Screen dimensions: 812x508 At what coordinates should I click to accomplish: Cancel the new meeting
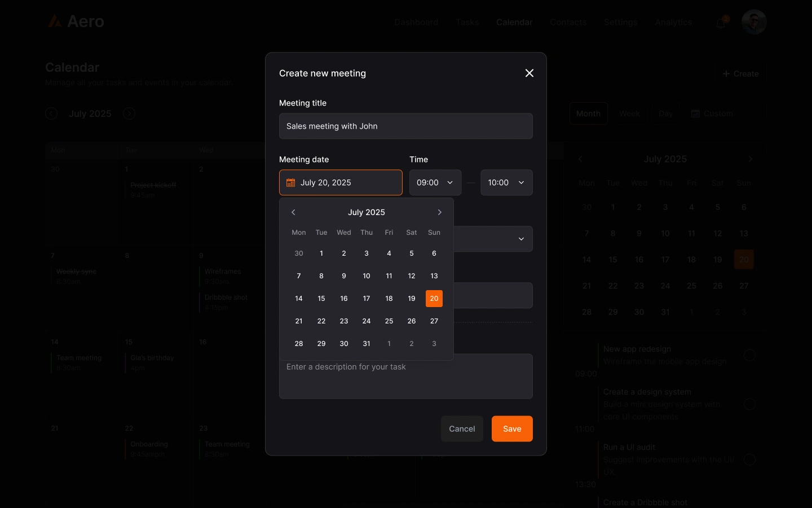point(462,429)
